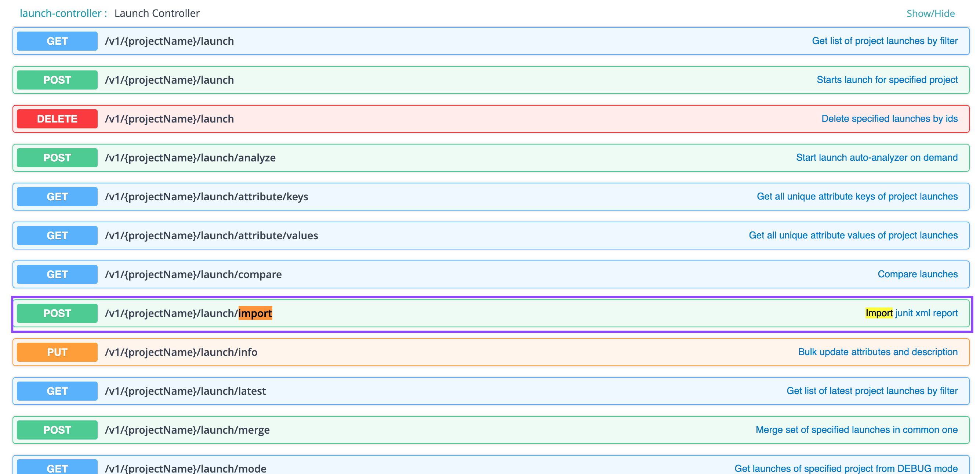
Task: Click the POST badge on the analyze endpoint
Action: (57, 157)
